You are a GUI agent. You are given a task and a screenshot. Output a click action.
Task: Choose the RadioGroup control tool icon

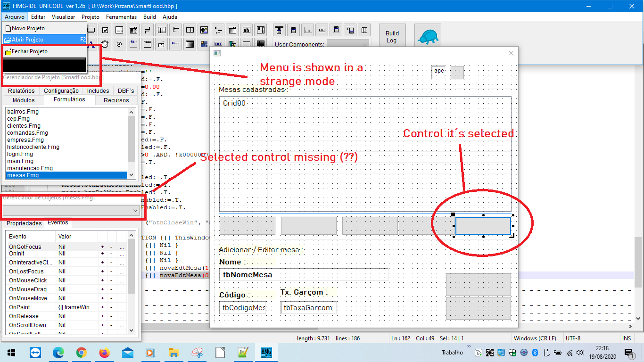pyautogui.click(x=119, y=44)
